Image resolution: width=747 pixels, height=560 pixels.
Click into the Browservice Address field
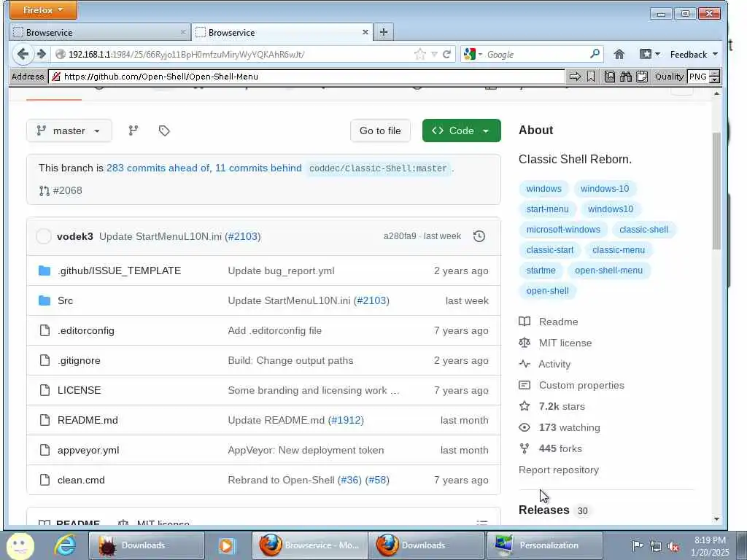[x=306, y=77]
